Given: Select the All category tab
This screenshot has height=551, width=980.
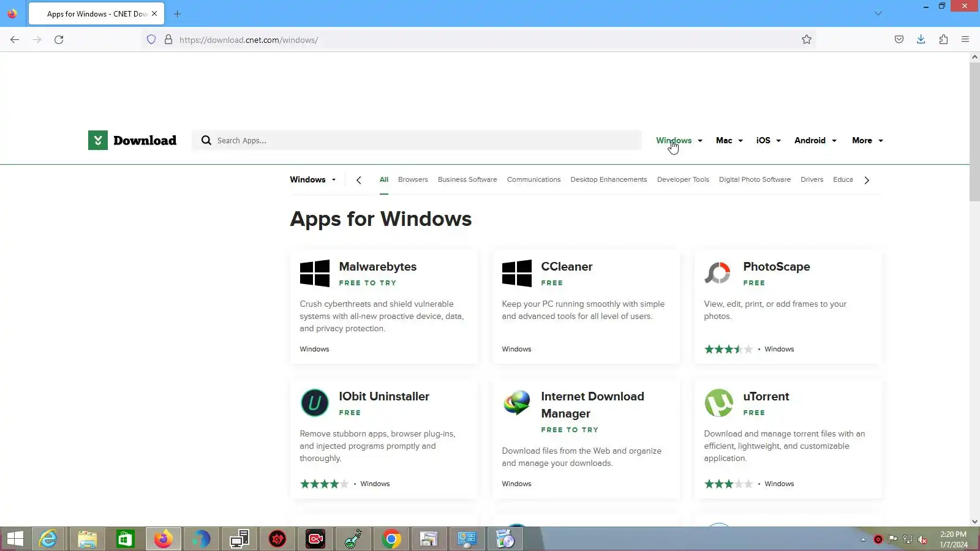Looking at the screenshot, I should (384, 179).
